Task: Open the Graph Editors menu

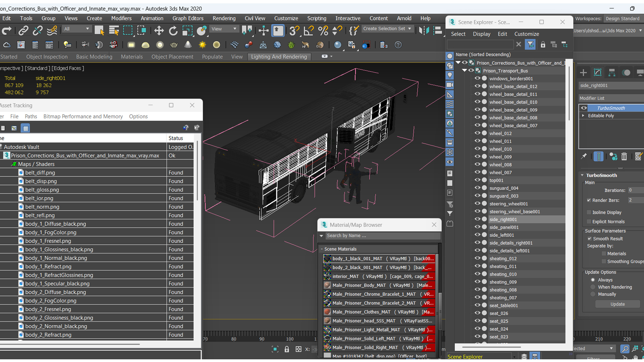Action: (x=188, y=18)
